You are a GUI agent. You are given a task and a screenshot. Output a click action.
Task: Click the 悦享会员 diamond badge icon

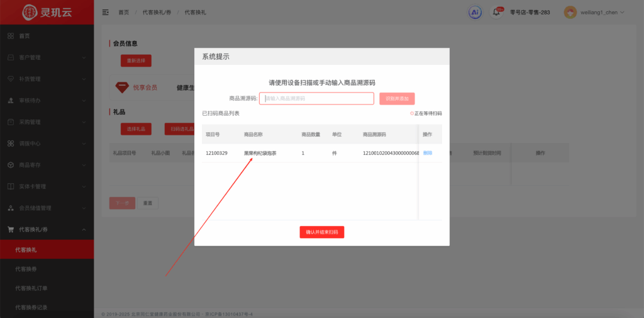pyautogui.click(x=122, y=88)
